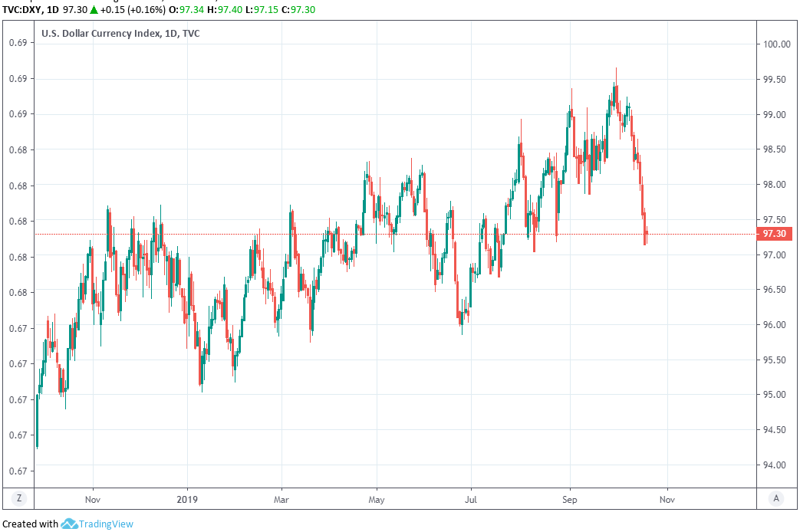Select the Sep marker on time axis

coord(570,498)
